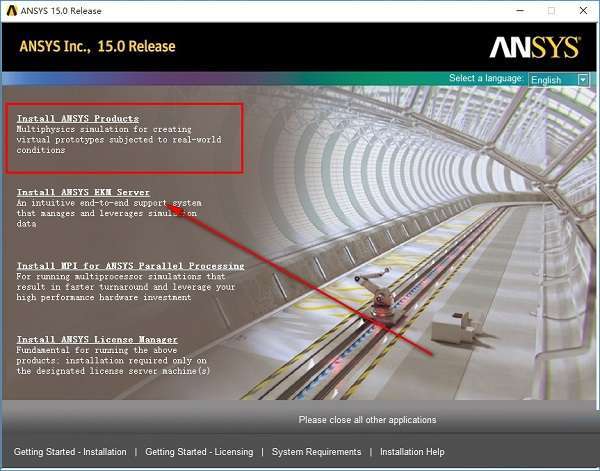
Task: Open Getting Started - Installation guide
Action: coord(70,452)
